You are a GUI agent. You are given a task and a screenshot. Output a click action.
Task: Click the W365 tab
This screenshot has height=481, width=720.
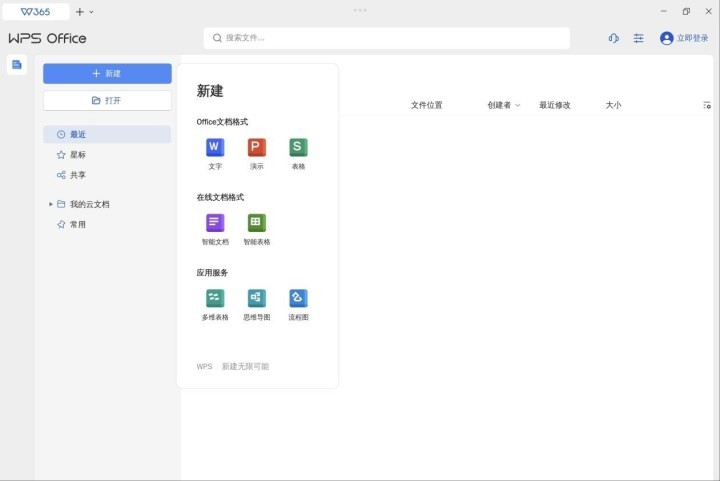36,11
